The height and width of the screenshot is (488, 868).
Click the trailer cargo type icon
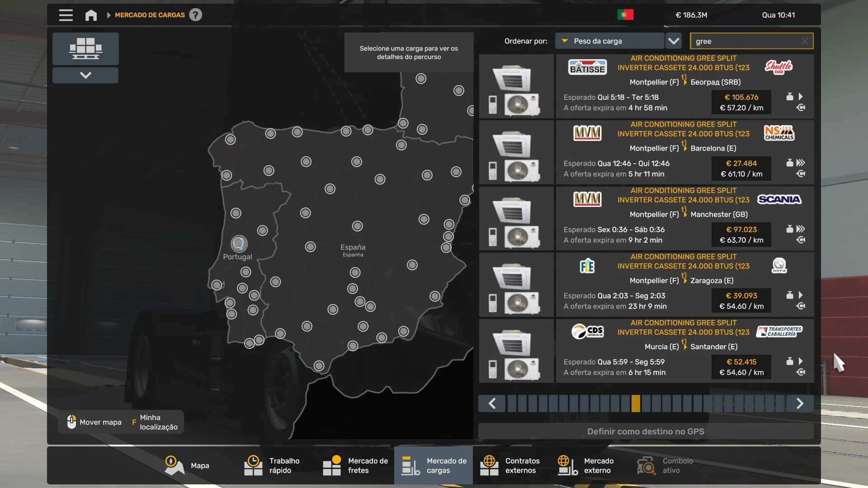pyautogui.click(x=85, y=49)
